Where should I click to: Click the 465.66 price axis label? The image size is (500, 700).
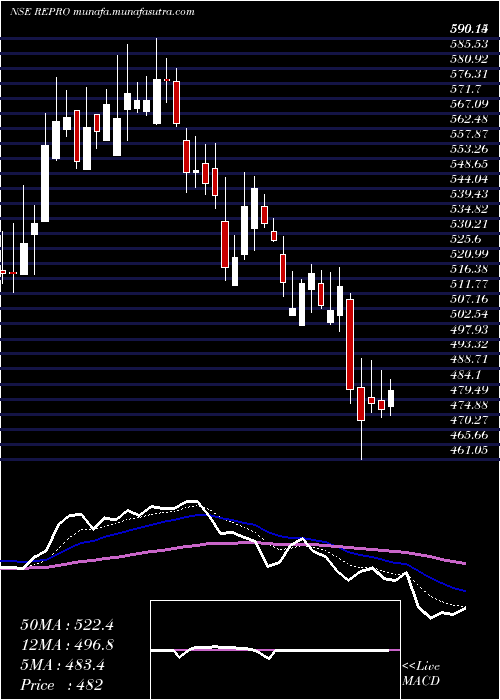point(468,434)
